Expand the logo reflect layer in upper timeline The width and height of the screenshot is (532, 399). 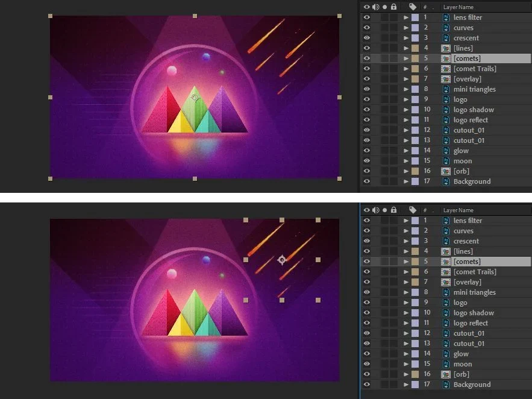tap(406, 120)
